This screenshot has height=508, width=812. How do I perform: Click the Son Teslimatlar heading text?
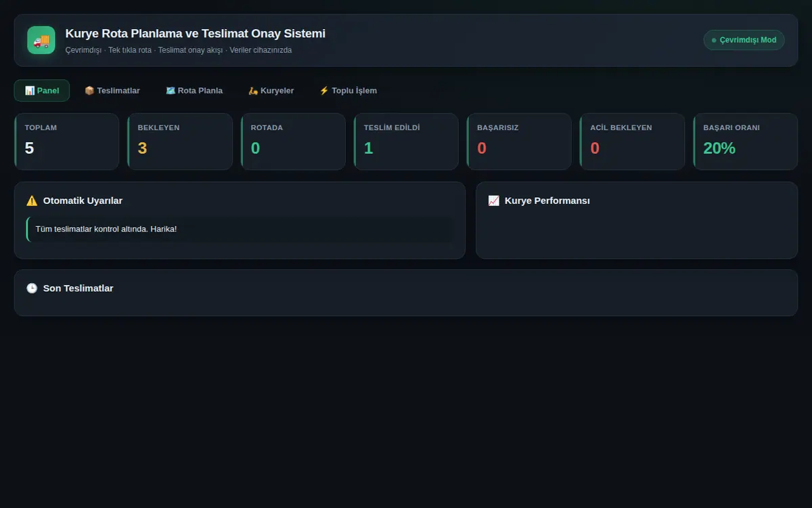(x=78, y=288)
